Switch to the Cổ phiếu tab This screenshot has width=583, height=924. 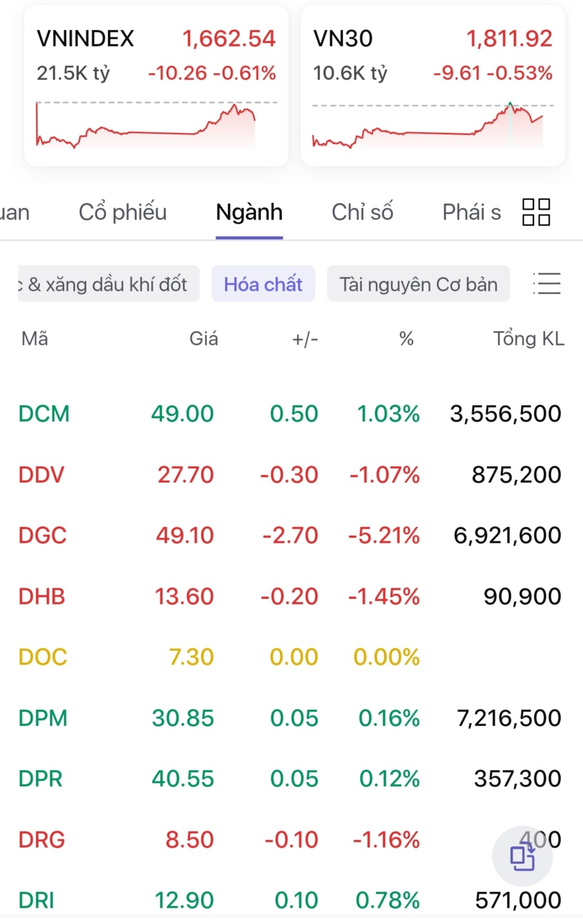pyautogui.click(x=123, y=212)
